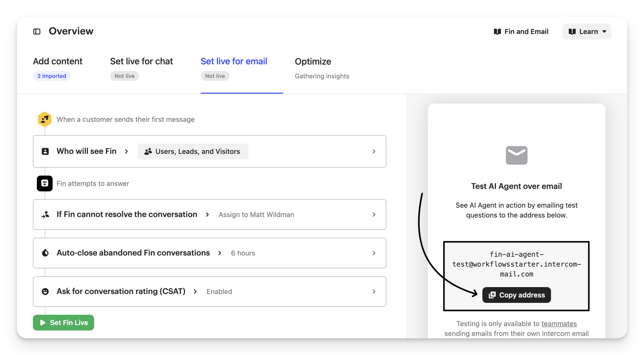
Task: Click the Ask for conversation rating (CSAT) label
Action: 121,291
